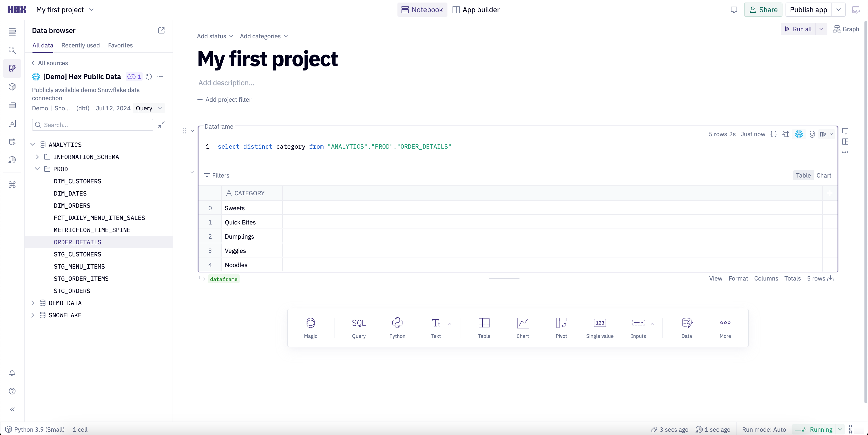
Task: Click the Share button
Action: point(763,10)
